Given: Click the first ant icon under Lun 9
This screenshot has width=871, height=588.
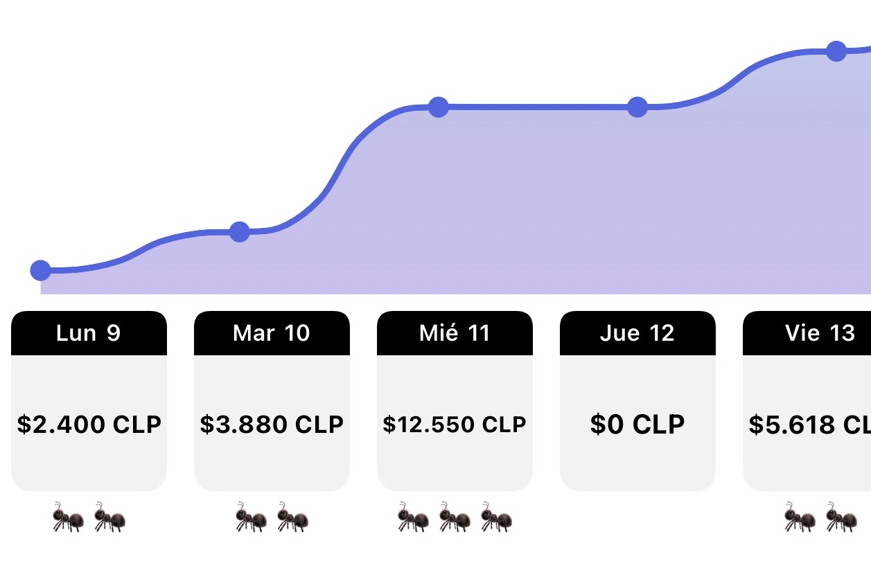Looking at the screenshot, I should pos(68,517).
